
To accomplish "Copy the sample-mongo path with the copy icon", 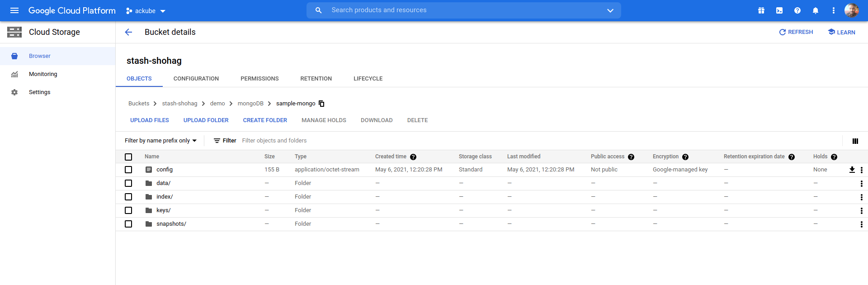I will pos(321,104).
